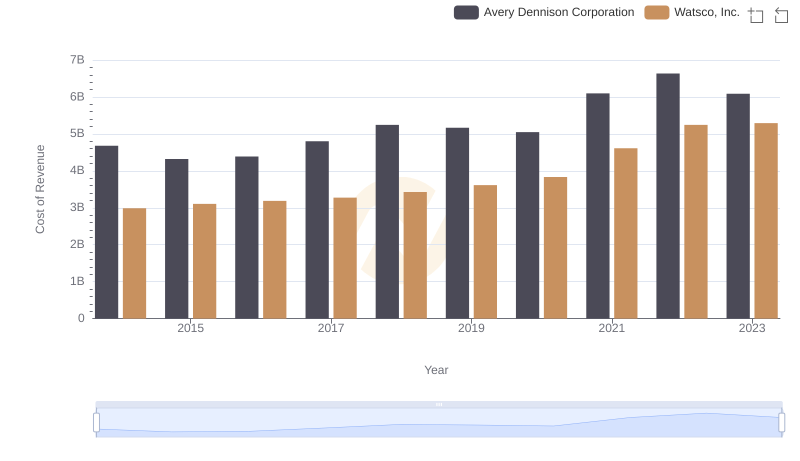
Task: Click the '2019' x-axis label
Action: (471, 328)
